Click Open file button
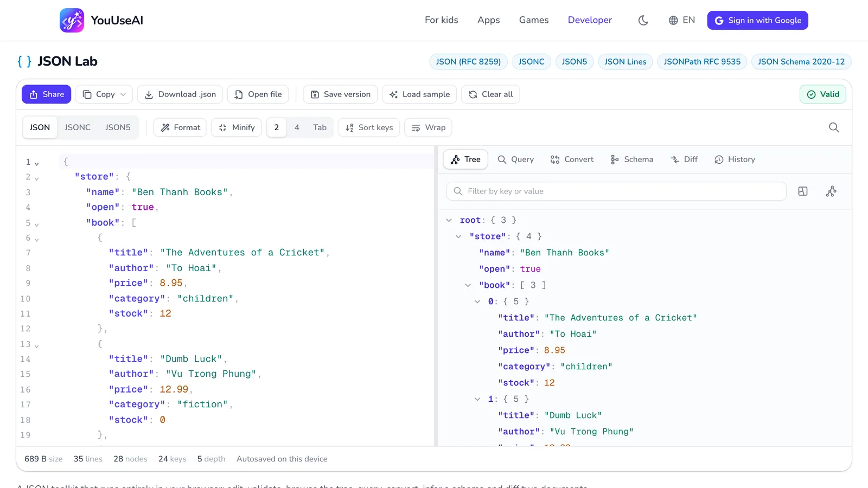 (258, 94)
